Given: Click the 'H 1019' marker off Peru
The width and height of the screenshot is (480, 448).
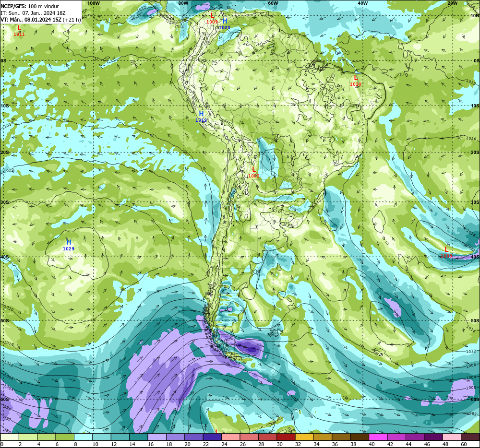Looking at the screenshot, I should (x=201, y=117).
